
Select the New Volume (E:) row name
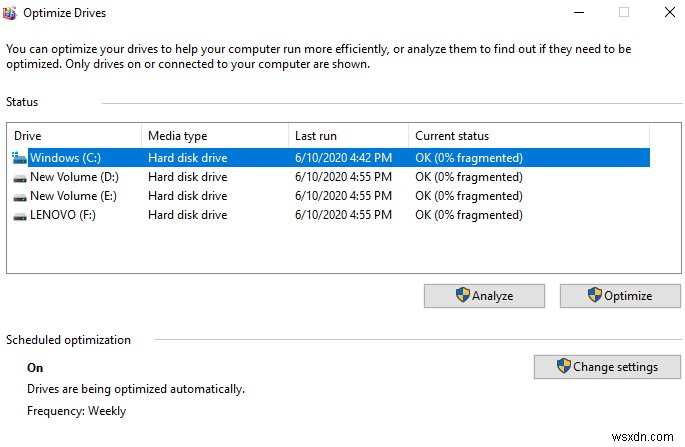click(x=73, y=196)
